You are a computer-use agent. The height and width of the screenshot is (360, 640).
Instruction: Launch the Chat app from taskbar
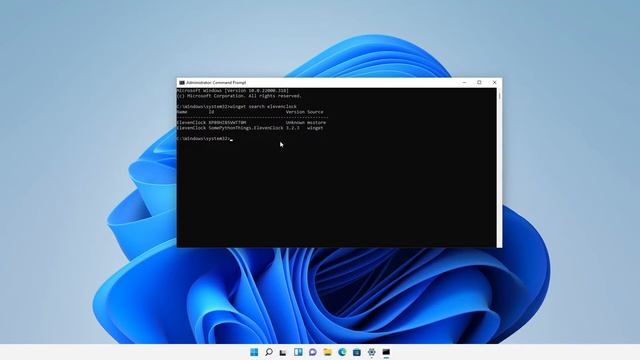tap(313, 352)
